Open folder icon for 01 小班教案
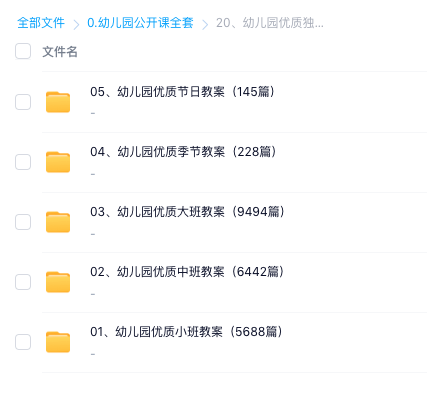The width and height of the screenshot is (427, 406). (58, 342)
